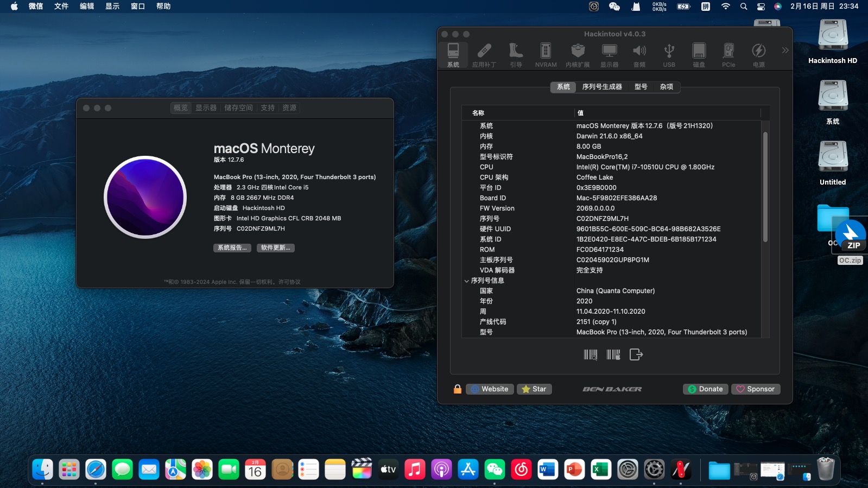Open the 应用补丁 patch toolbar icon
This screenshot has width=868, height=488.
coord(484,55)
